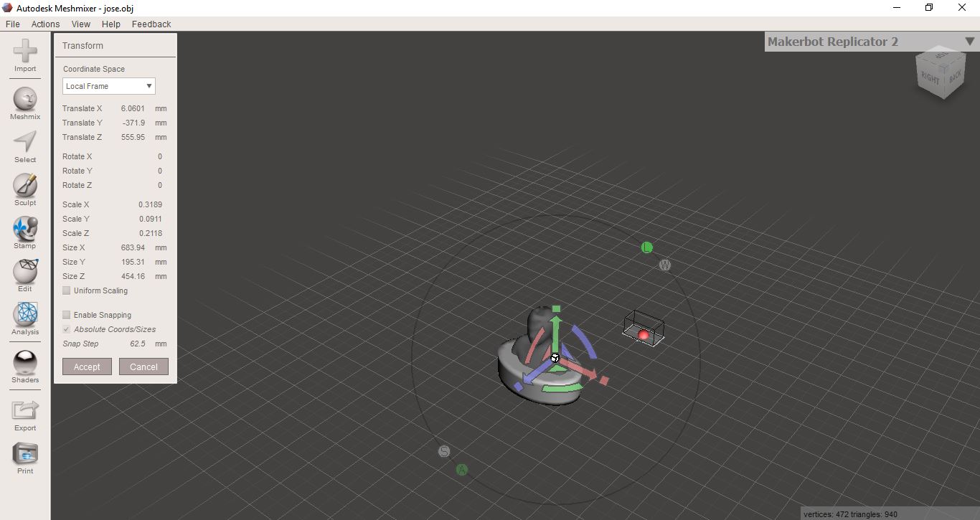The width and height of the screenshot is (980, 520).
Task: Click the Size X value 683.94
Action: coord(133,247)
